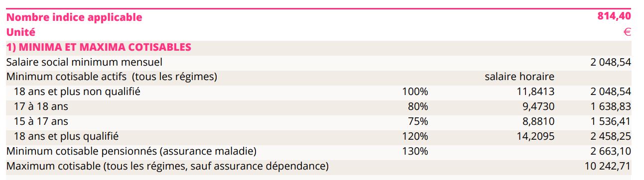644x180 pixels.
Task: Click the monthly amount 1 536,41
Action: 611,121
